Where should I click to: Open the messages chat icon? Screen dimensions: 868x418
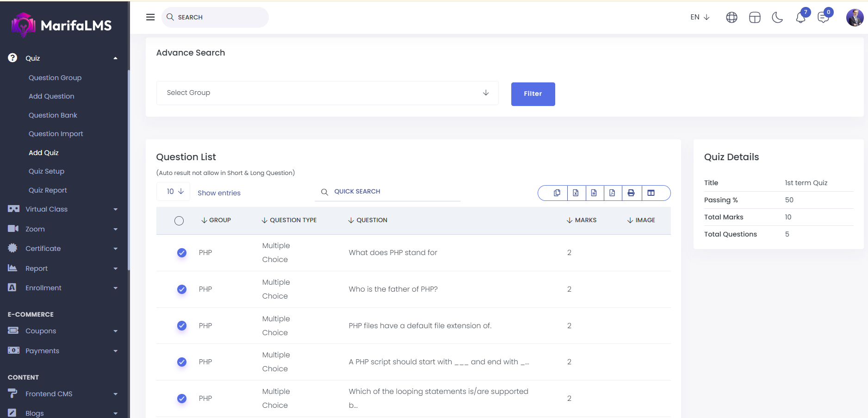point(823,18)
